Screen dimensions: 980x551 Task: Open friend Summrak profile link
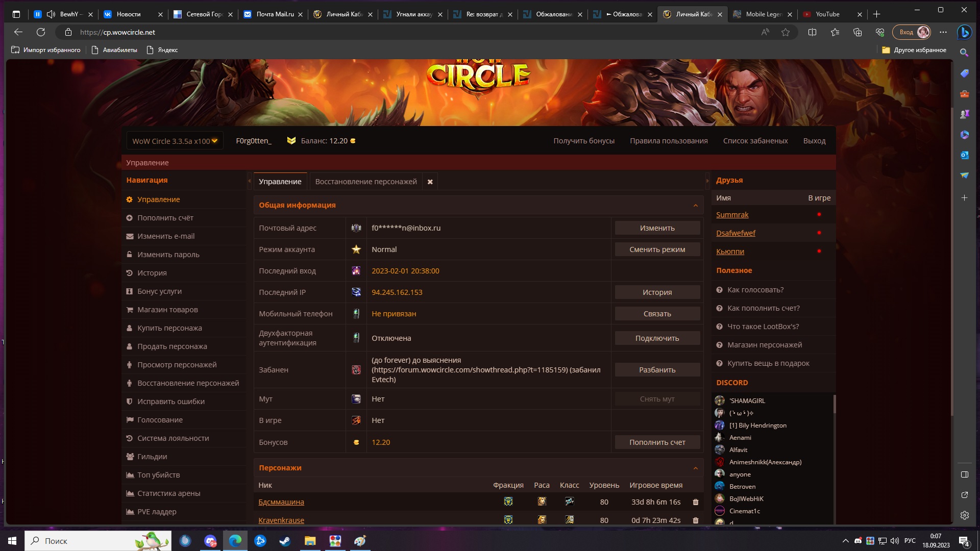pyautogui.click(x=732, y=215)
